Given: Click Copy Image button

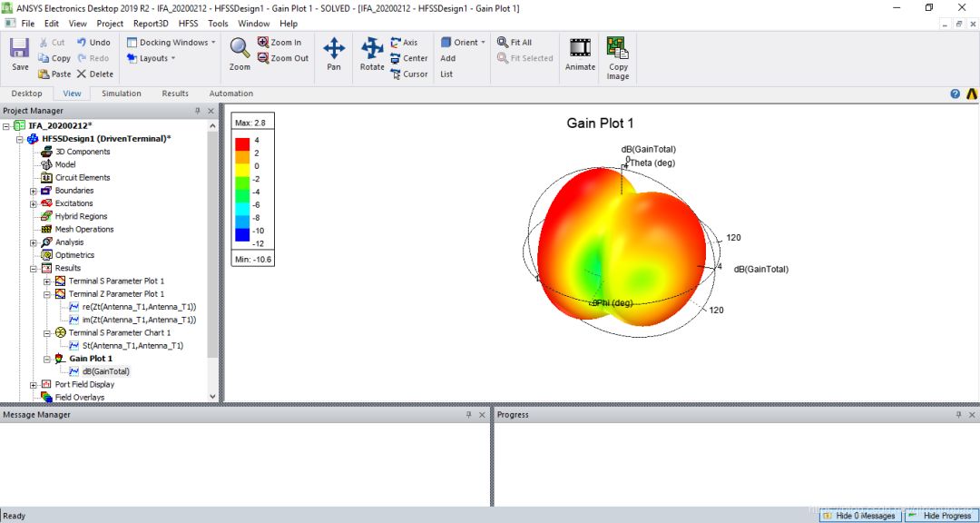Looking at the screenshot, I should tap(618, 58).
